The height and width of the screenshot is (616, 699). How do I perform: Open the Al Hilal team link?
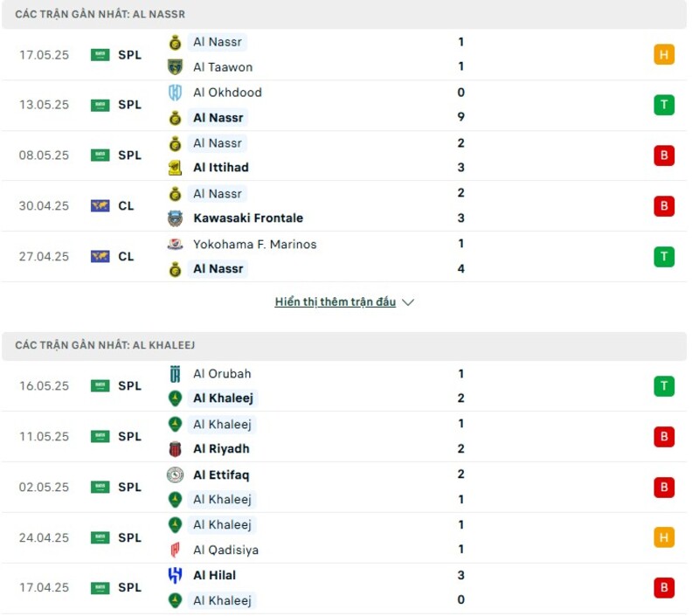[214, 576]
